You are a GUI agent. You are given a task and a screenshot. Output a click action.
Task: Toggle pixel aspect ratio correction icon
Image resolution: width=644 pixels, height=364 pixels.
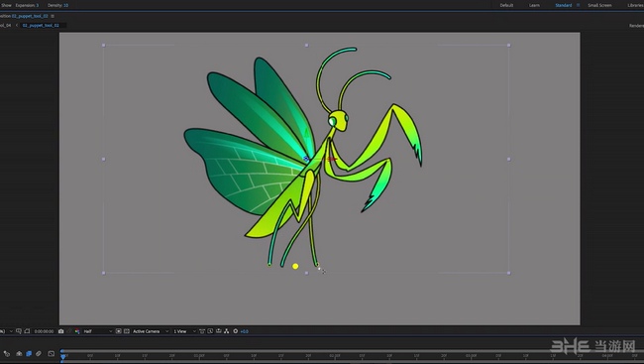point(202,331)
